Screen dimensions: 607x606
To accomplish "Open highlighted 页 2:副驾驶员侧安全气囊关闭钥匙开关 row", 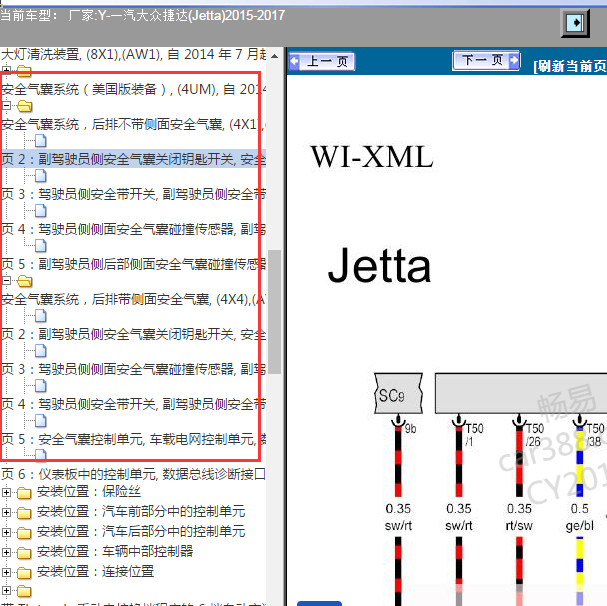I will 133,159.
